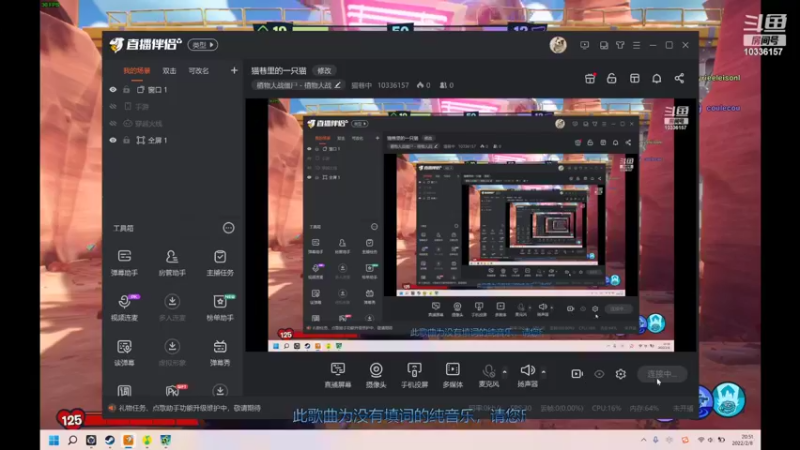800x450 pixels.
Task: Click the padlock icon in top toolbar
Action: click(x=611, y=78)
